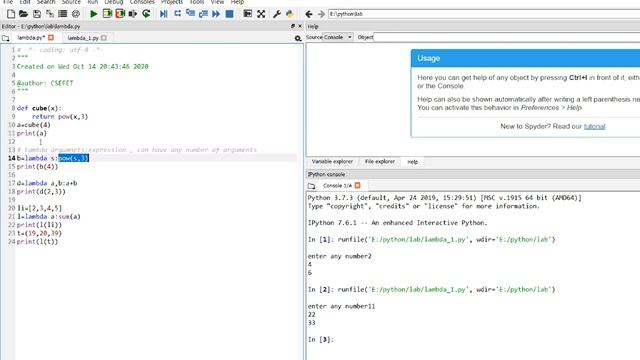640x360 pixels.
Task: Click line 8 'def cube(x):'
Action: tap(39, 108)
